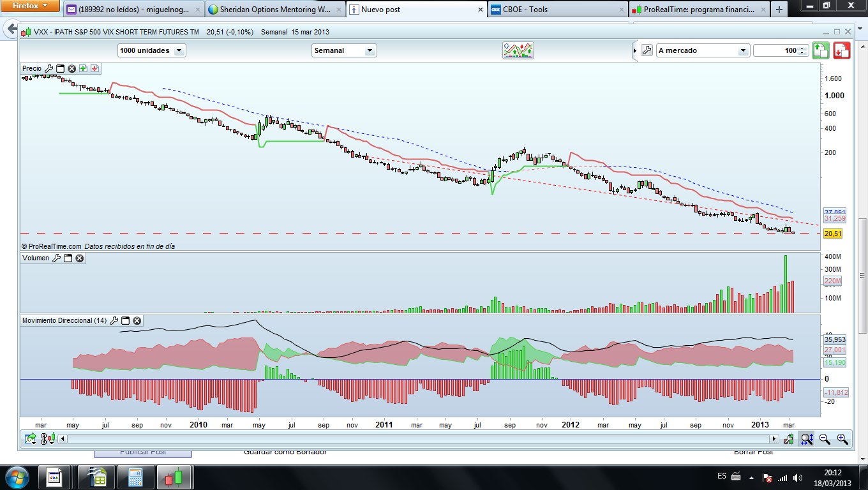Open Precio panel wrench settings
The image size is (868, 490).
[x=49, y=68]
